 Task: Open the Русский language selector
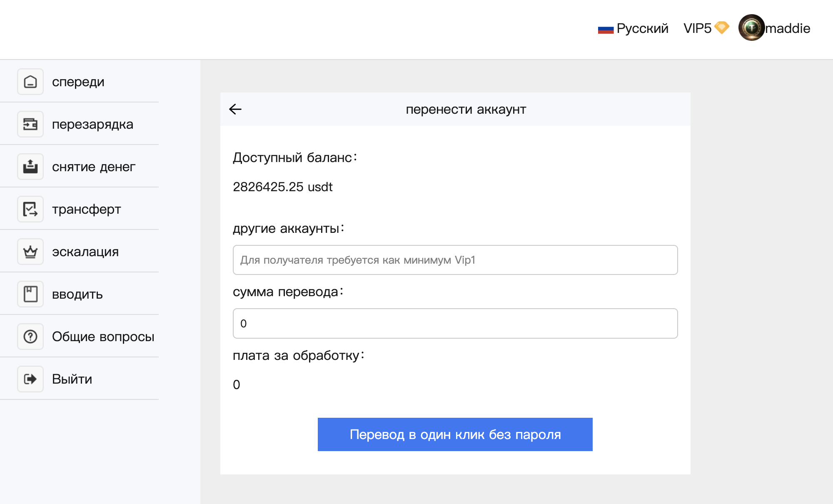tap(633, 28)
